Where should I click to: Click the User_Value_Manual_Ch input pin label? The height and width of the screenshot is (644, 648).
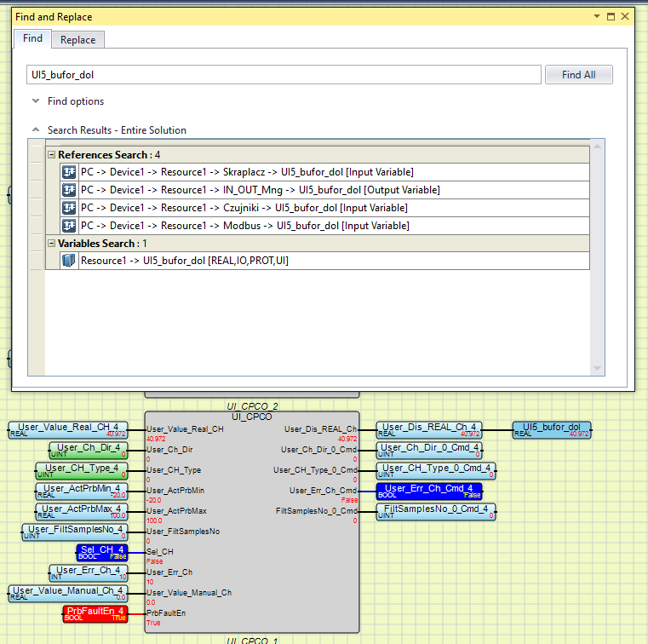pyautogui.click(x=189, y=593)
